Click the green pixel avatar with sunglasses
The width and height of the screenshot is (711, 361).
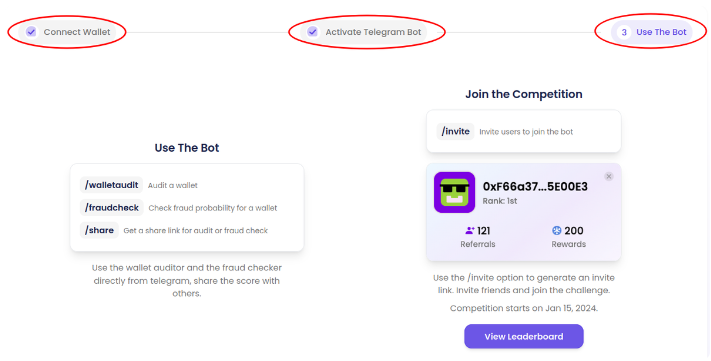coord(454,192)
